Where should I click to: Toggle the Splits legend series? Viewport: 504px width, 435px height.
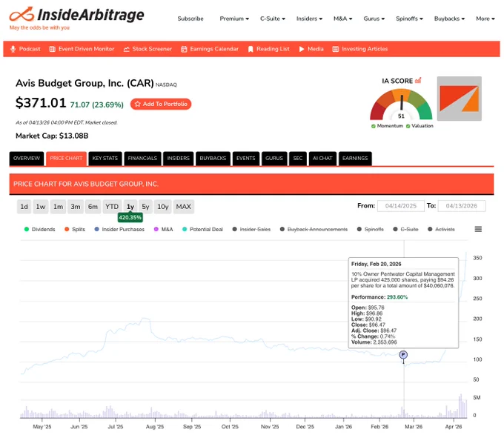75,230
